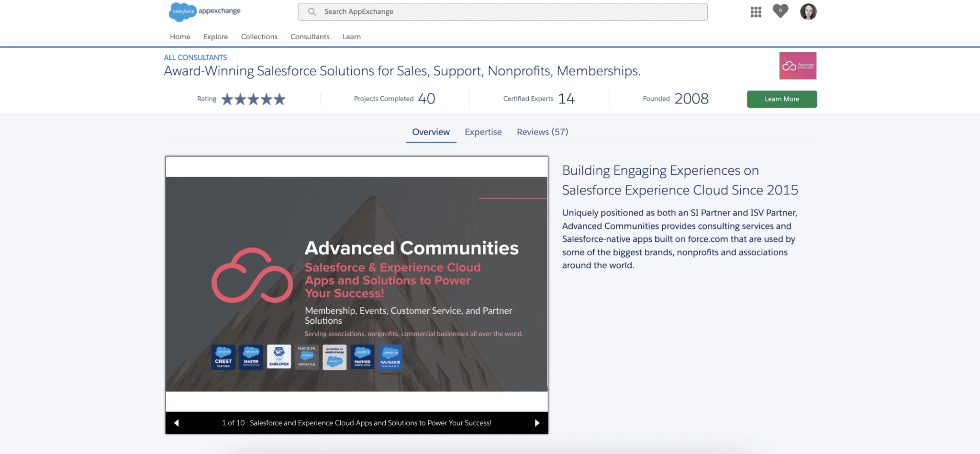Advance the carousel with the next arrow
980x454 pixels.
(x=537, y=423)
